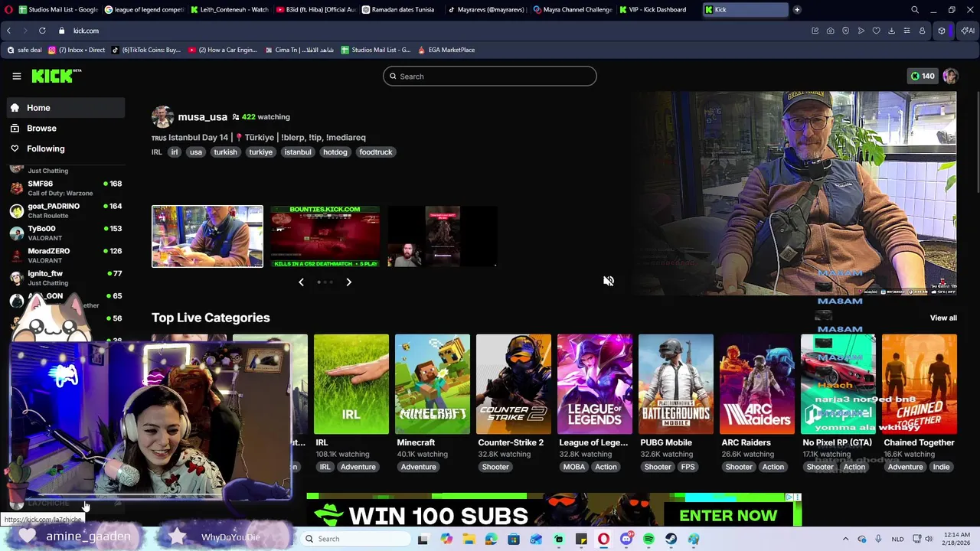The width and height of the screenshot is (980, 551).
Task: Open Following in sidebar
Action: 66,148
